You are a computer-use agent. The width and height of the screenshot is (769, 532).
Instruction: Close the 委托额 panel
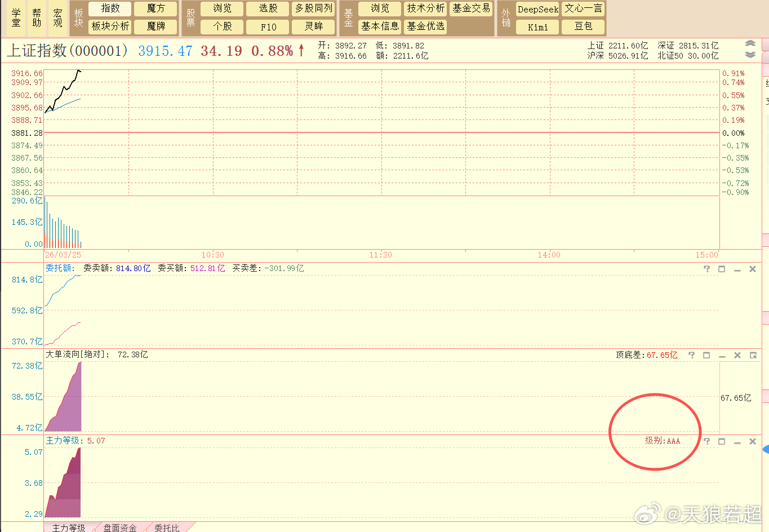coord(753,269)
